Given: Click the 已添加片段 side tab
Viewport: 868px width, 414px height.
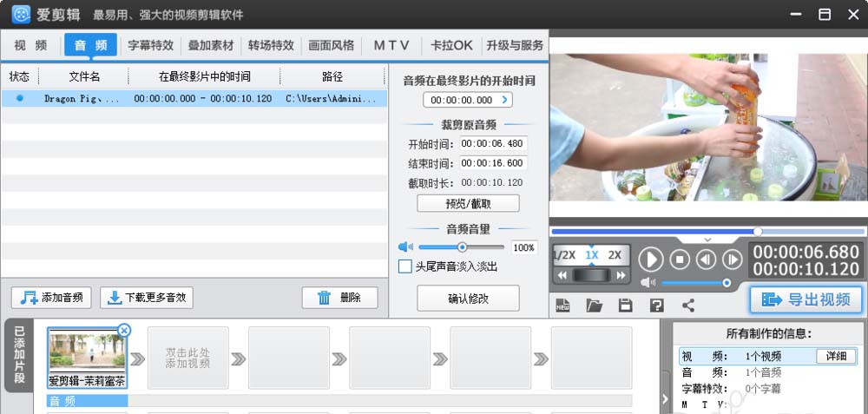Looking at the screenshot, I should click(19, 355).
